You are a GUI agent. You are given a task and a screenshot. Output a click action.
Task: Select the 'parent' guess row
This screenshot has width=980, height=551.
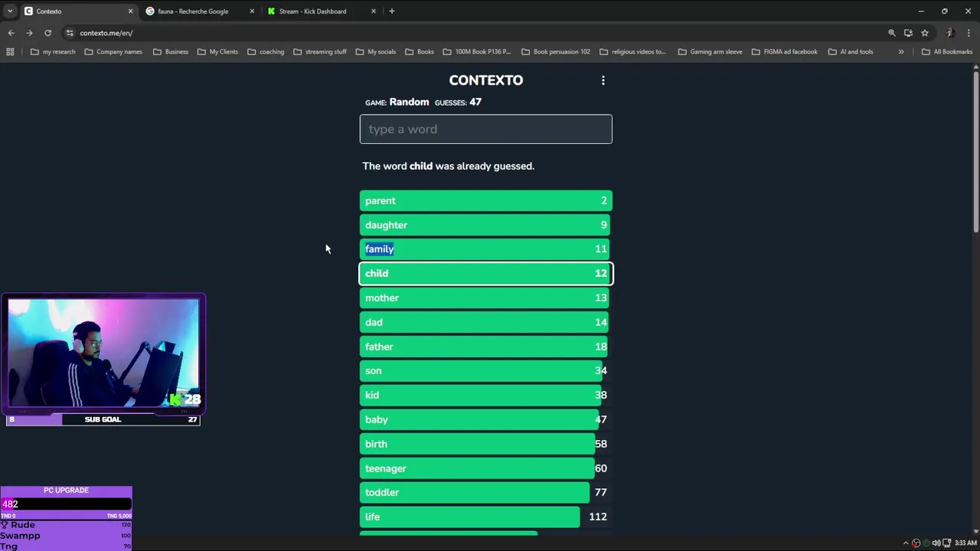[486, 201]
